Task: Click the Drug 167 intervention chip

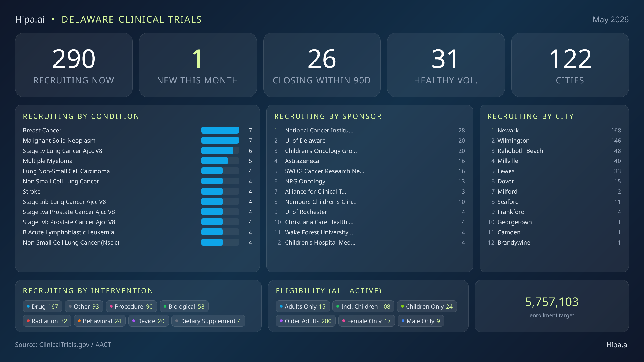Action: pos(42,306)
